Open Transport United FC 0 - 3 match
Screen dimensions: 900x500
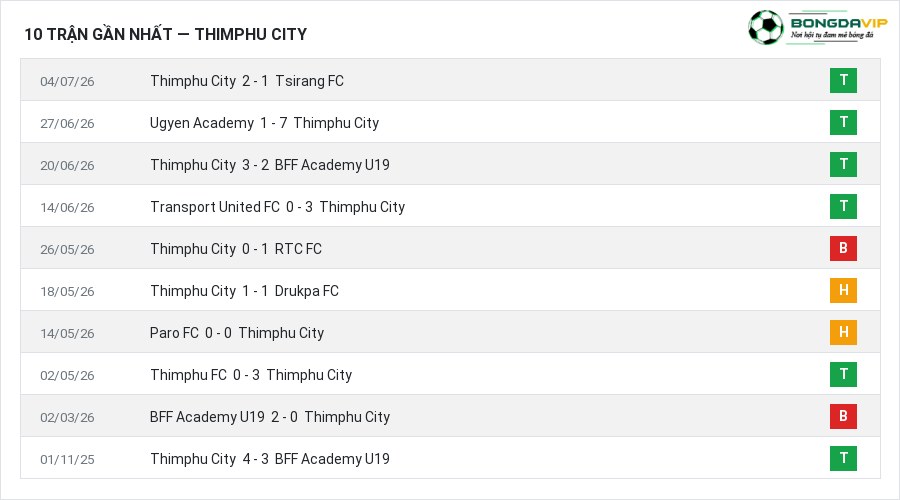click(277, 207)
